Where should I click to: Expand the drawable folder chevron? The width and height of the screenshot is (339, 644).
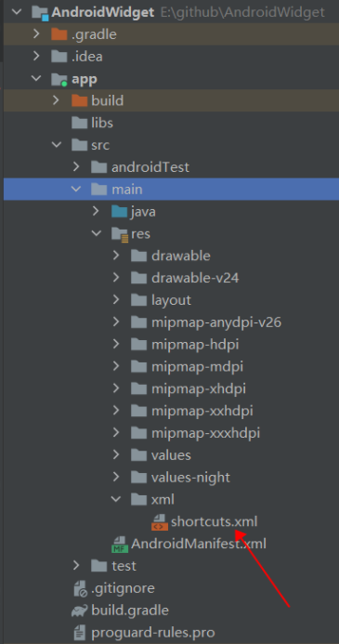click(116, 256)
